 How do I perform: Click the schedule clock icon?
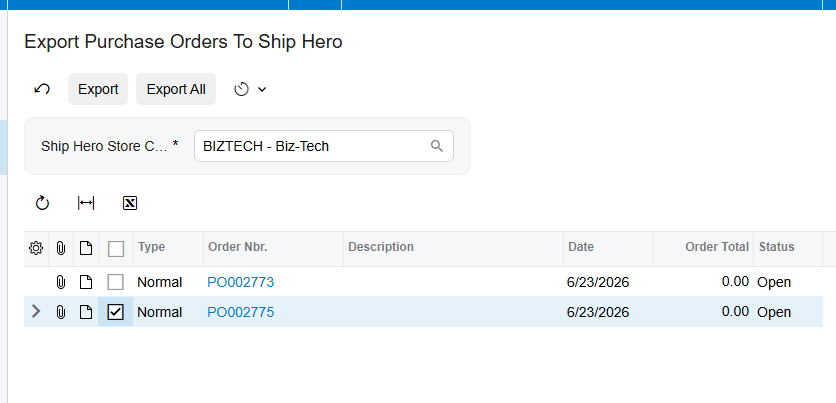[x=242, y=89]
